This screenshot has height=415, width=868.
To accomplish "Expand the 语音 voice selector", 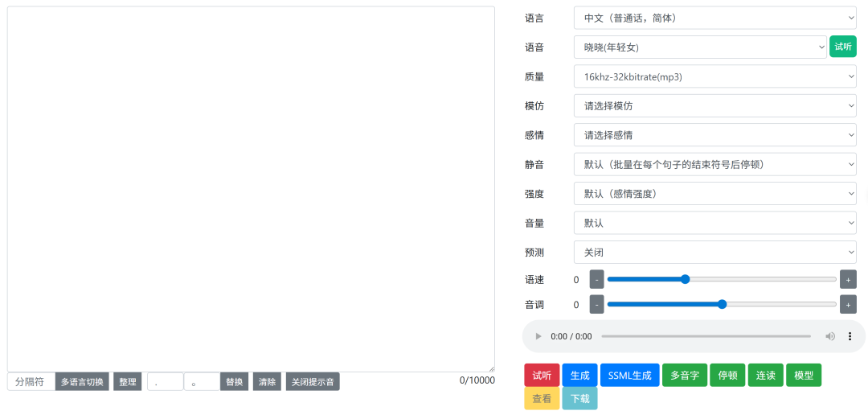I will click(x=699, y=47).
